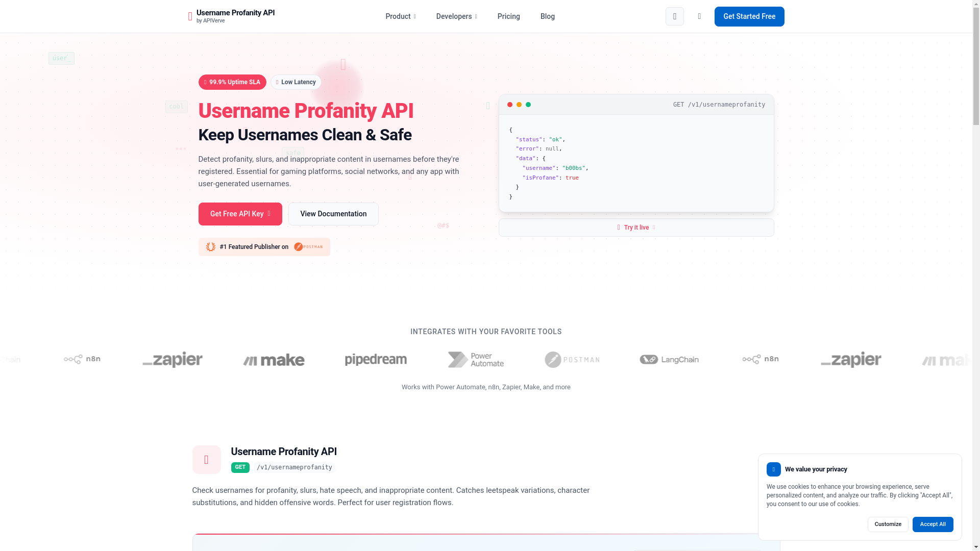Click the Low Latency badge
The width and height of the screenshot is (980, 551).
pyautogui.click(x=296, y=82)
